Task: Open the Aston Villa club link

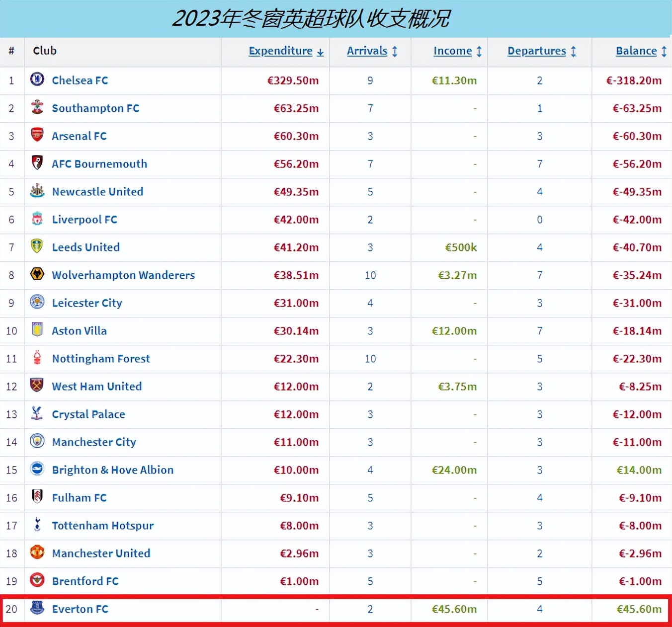Action: (79, 331)
